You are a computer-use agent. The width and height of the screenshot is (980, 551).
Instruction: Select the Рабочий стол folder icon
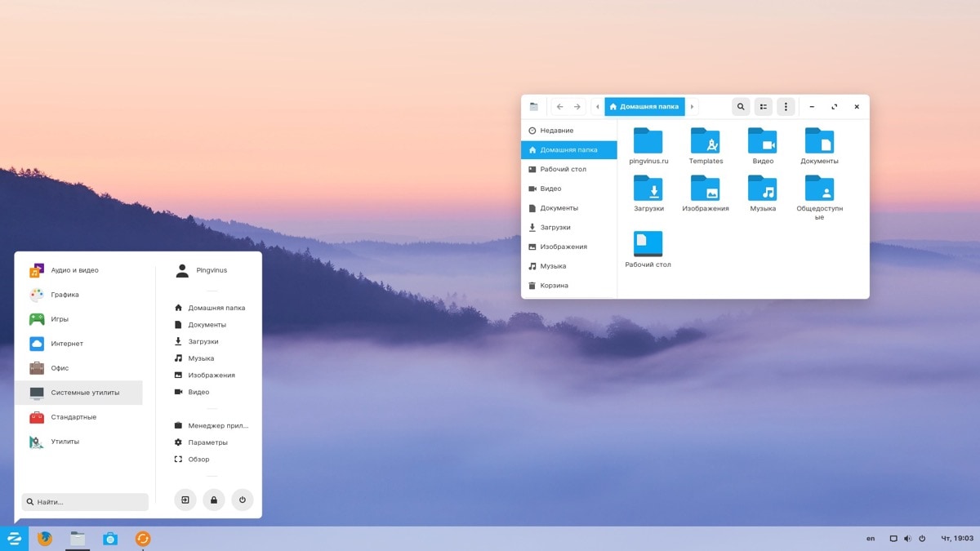coord(648,244)
